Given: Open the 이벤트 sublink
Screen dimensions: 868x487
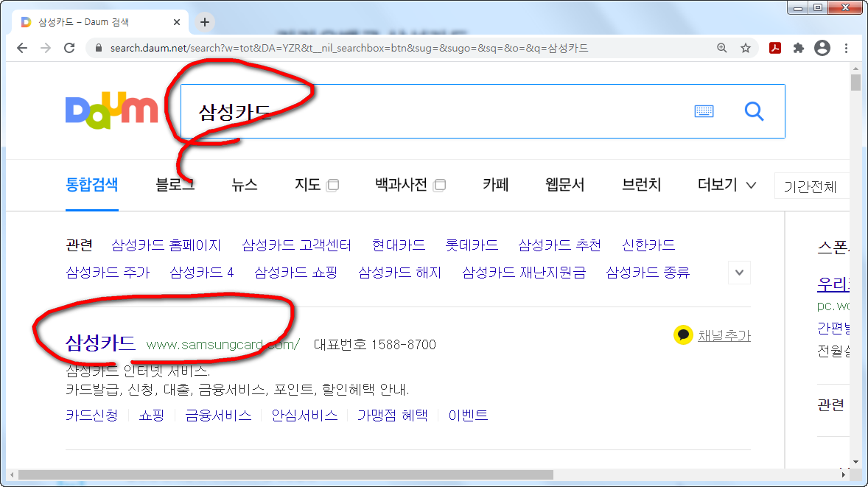Looking at the screenshot, I should coord(469,415).
